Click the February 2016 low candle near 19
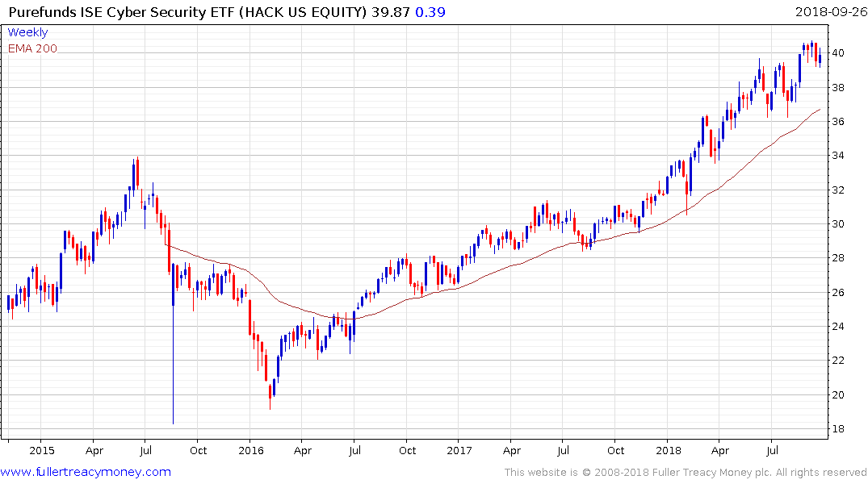Image resolution: width=868 pixels, height=484 pixels. tap(270, 397)
